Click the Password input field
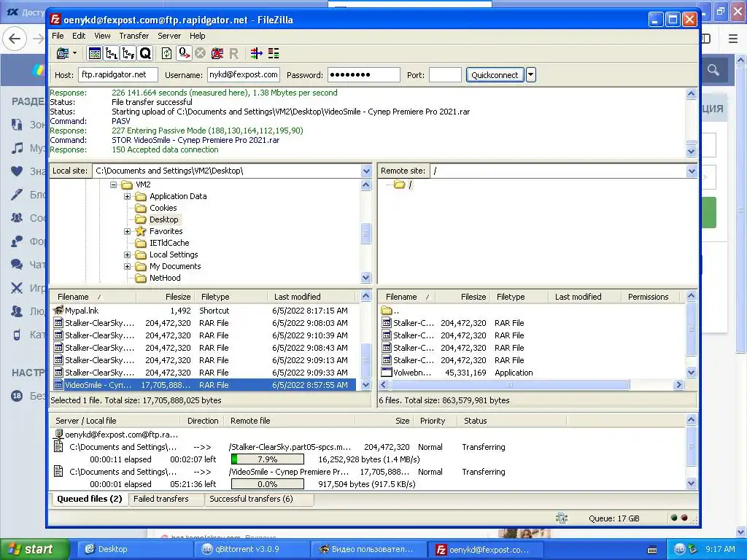The width and height of the screenshot is (747, 560). pyautogui.click(x=363, y=75)
